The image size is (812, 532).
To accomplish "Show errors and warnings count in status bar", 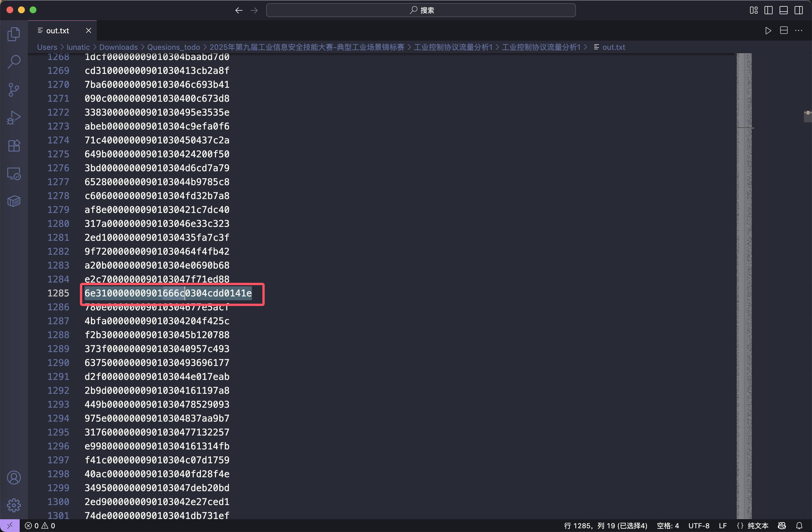I will tap(40, 526).
